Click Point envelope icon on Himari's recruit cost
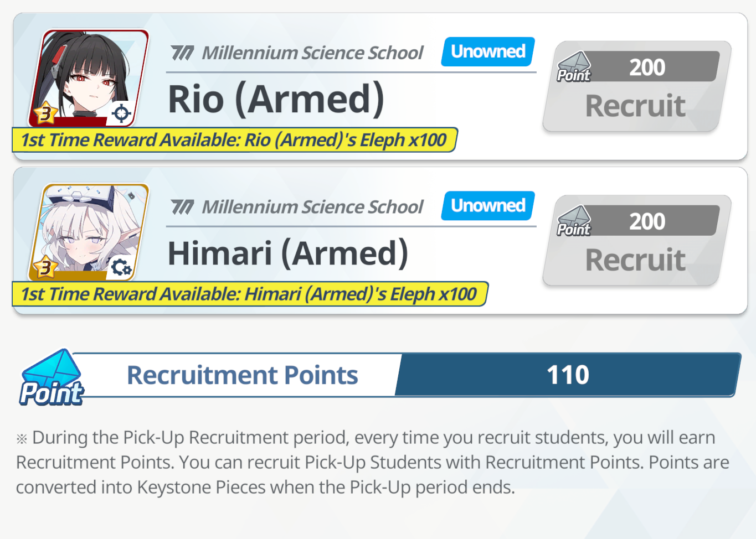The width and height of the screenshot is (756, 539). (574, 221)
